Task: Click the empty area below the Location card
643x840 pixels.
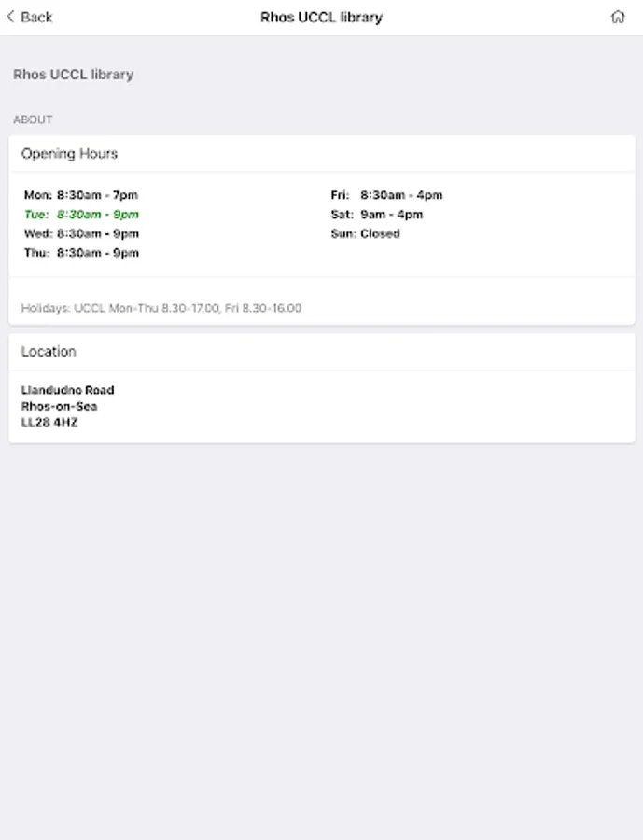Action: 321,635
